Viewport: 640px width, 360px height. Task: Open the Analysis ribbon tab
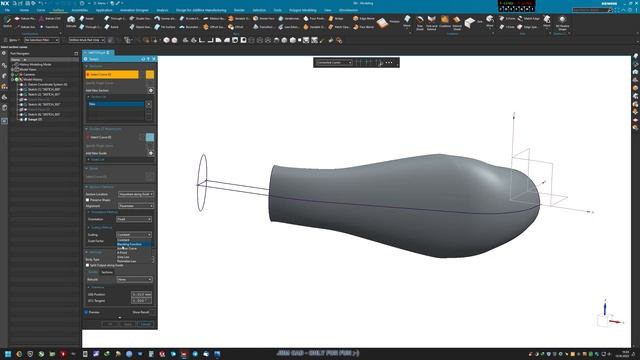click(x=162, y=10)
